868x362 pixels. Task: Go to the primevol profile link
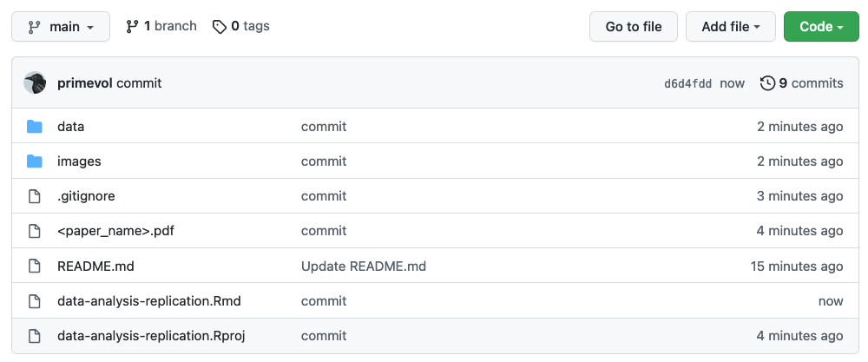(84, 83)
